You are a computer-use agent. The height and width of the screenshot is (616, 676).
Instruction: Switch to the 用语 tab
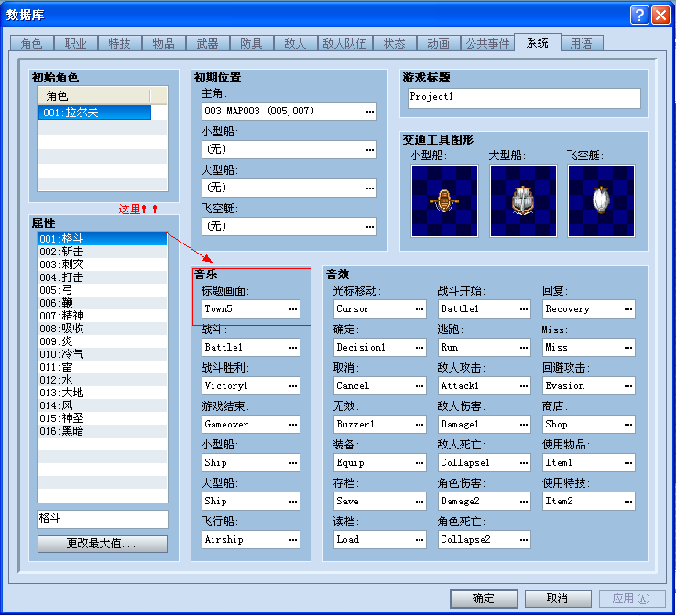click(x=582, y=44)
